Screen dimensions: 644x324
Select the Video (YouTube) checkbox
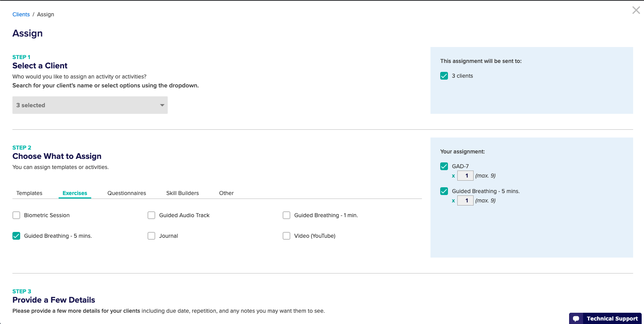tap(286, 236)
